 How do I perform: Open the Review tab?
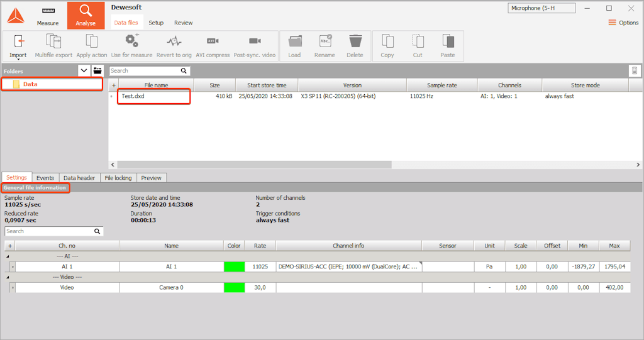click(183, 23)
